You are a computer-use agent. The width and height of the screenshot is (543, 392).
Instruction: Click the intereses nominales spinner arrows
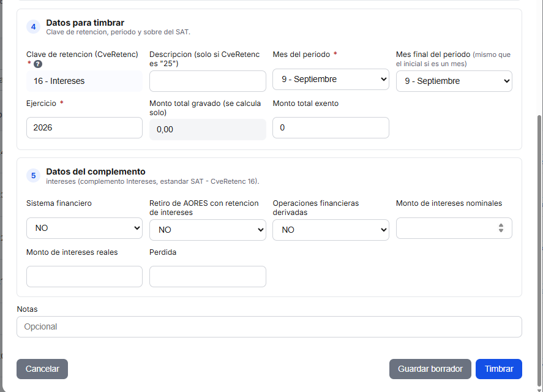(x=501, y=228)
